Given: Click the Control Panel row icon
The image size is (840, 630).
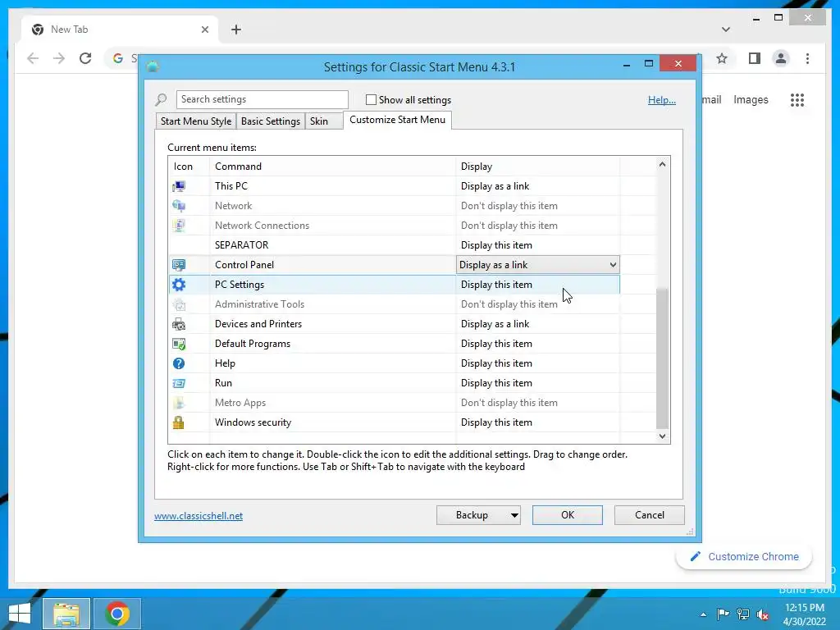Looking at the screenshot, I should pyautogui.click(x=178, y=265).
